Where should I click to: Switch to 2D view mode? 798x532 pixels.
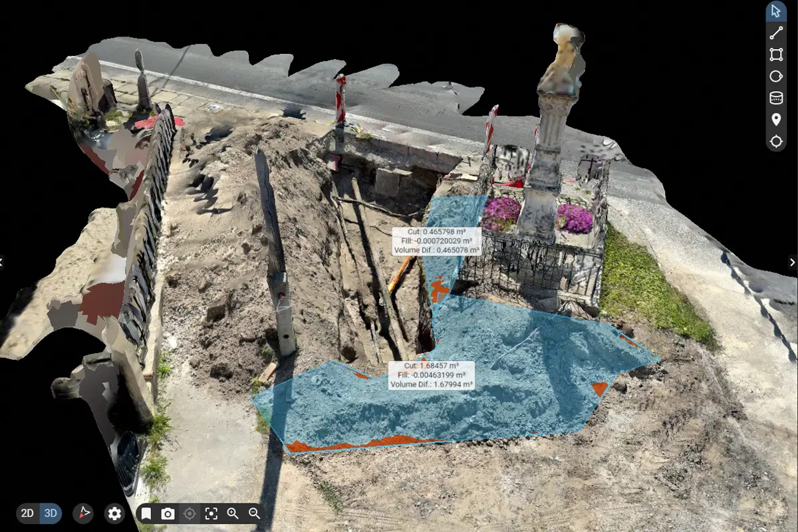click(x=27, y=513)
